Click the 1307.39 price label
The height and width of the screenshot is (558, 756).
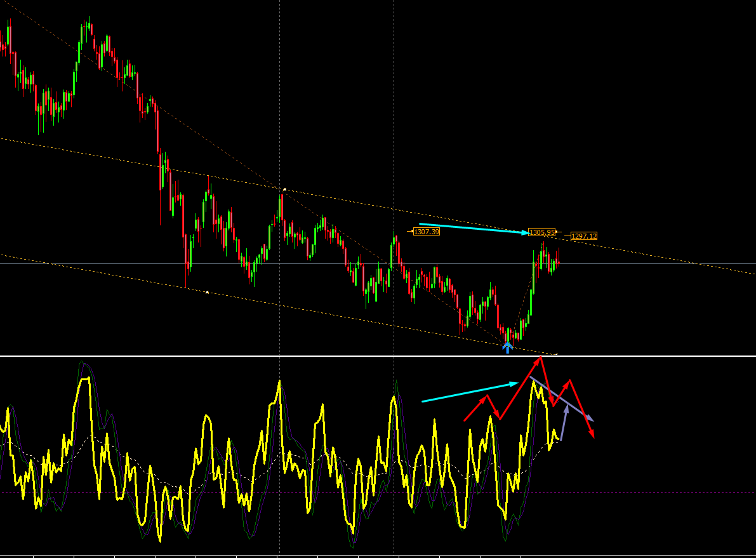[427, 232]
